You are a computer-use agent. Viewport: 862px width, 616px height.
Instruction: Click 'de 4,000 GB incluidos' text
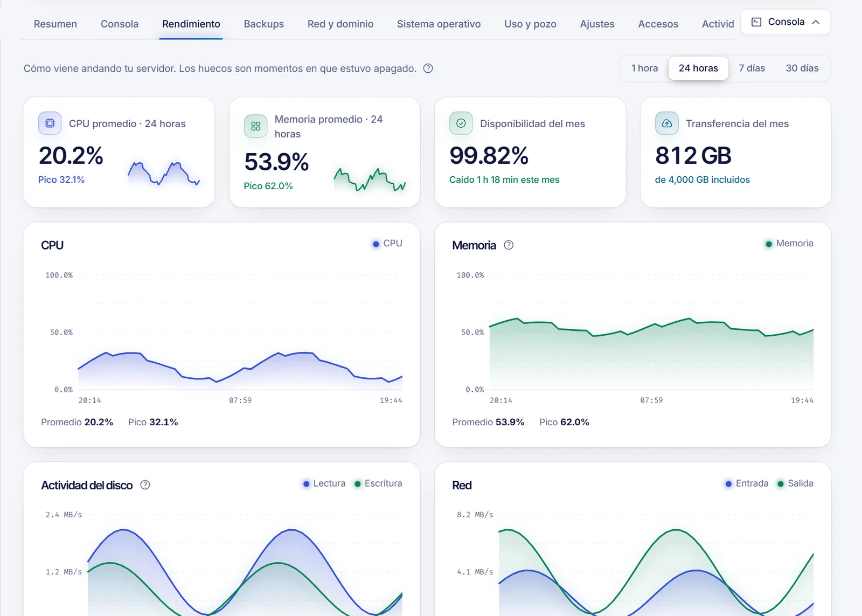point(703,180)
